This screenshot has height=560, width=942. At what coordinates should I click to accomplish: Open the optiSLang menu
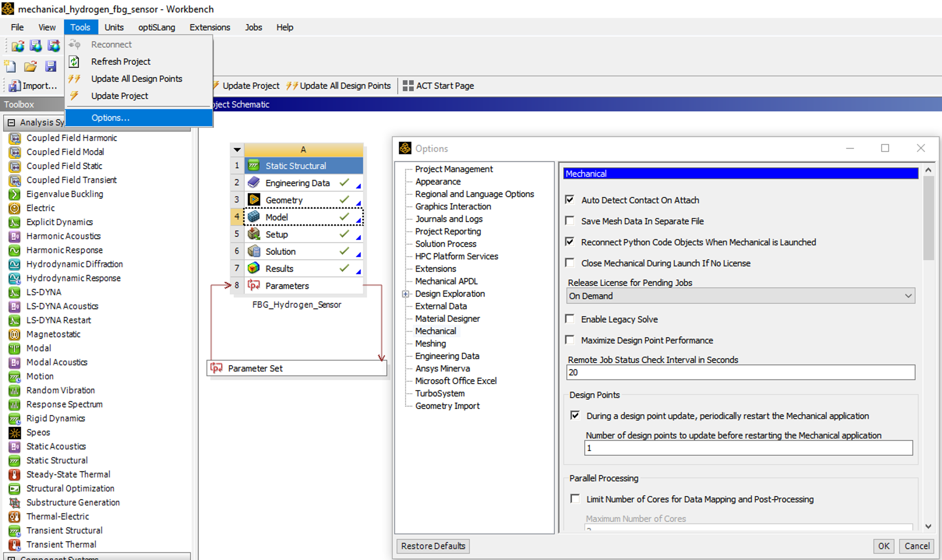pos(157,27)
